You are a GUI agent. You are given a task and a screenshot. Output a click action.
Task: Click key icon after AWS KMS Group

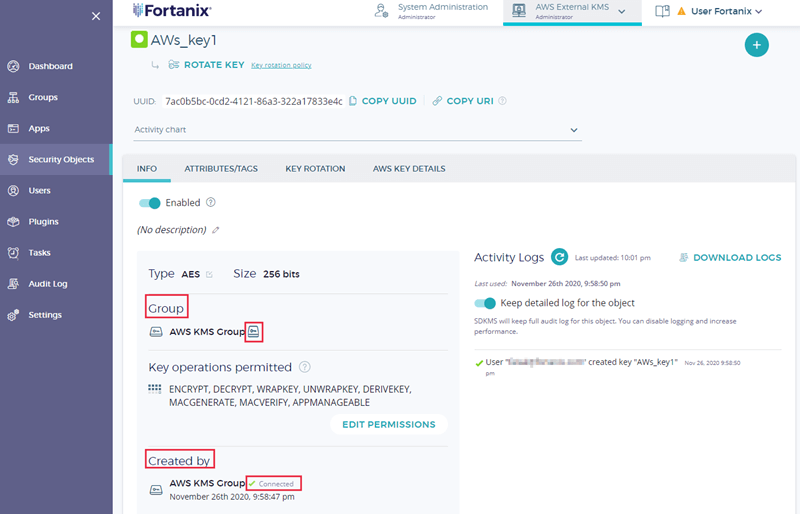coord(254,332)
